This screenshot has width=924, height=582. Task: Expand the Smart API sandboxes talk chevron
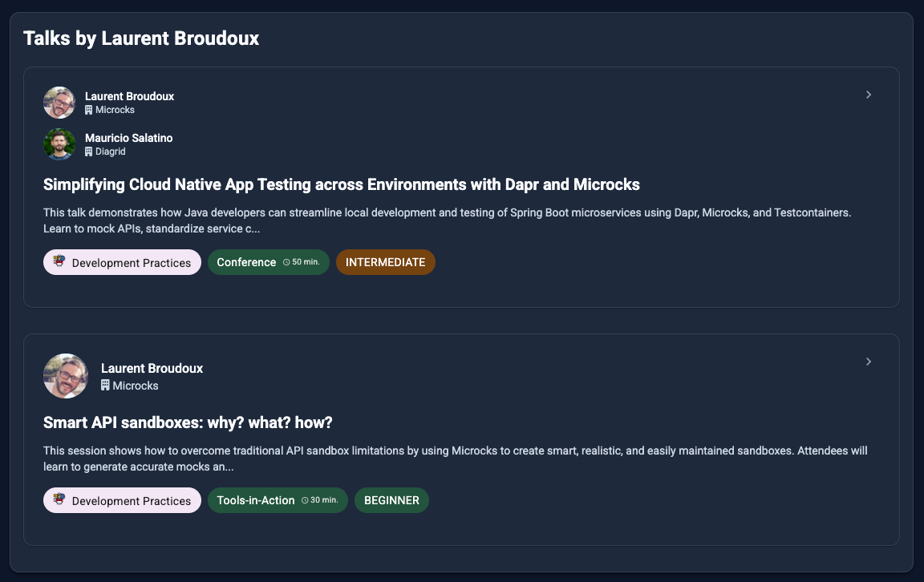(x=869, y=362)
